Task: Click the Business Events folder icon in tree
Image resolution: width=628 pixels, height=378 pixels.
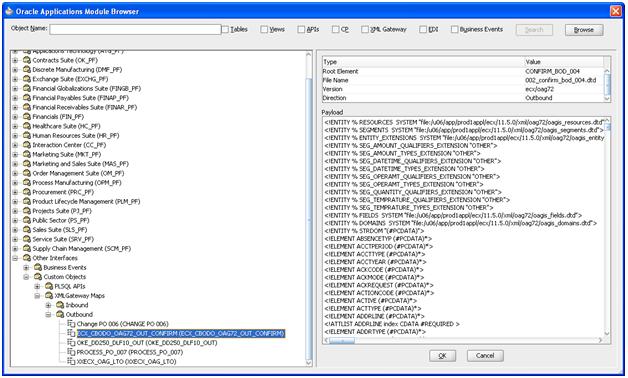Action: [x=38, y=267]
